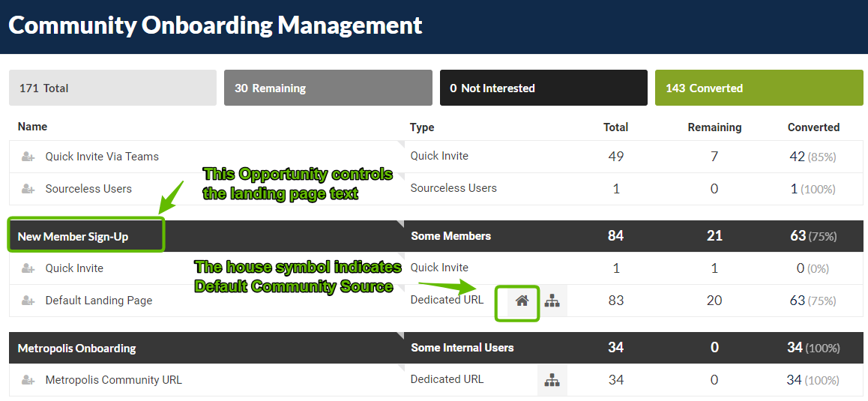This screenshot has width=868, height=401.
Task: Click the user-plus icon beside the Quick Invite row
Action: point(28,268)
